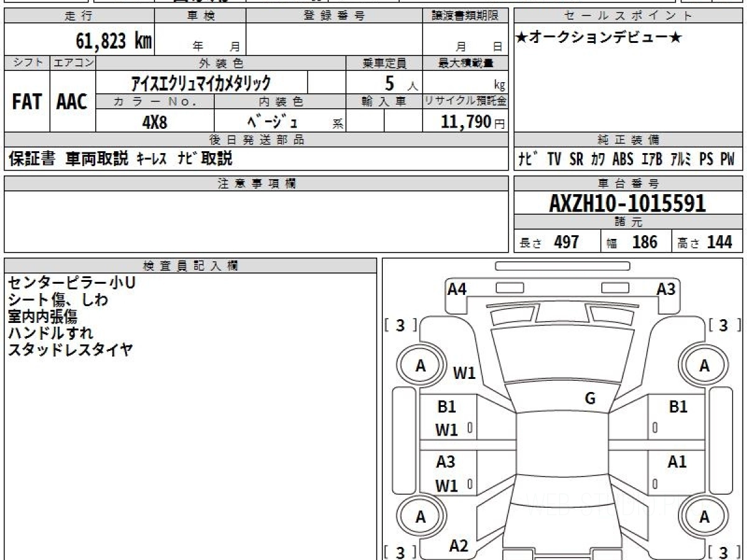This screenshot has height=560, width=747.
Task: Click W1 mark below rear door A3
Action: (x=446, y=486)
